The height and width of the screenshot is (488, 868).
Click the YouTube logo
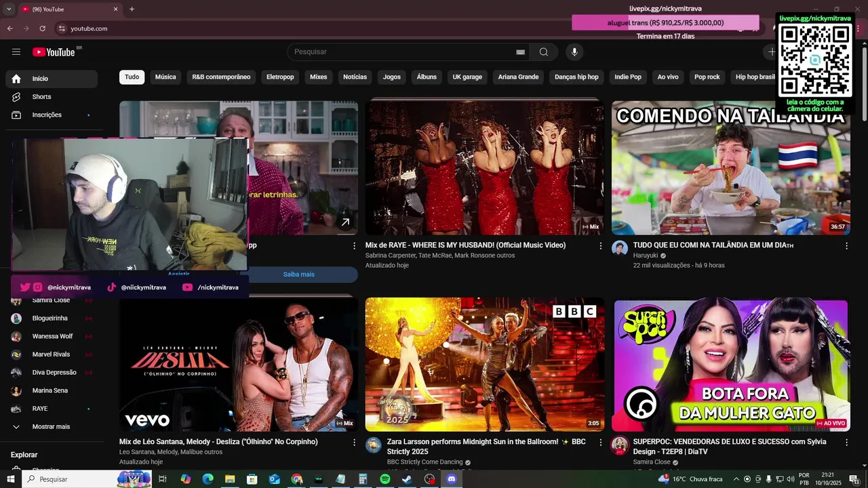(x=54, y=52)
